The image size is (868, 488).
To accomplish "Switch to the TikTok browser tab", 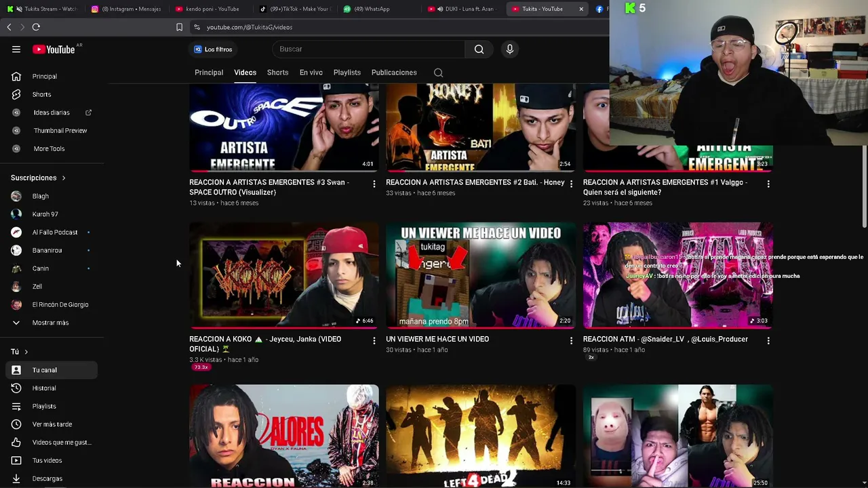I will click(294, 9).
